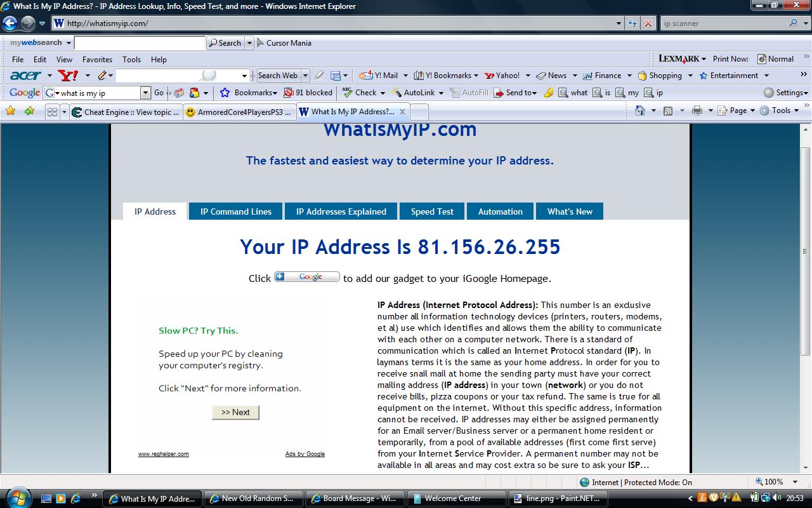Switch to the Cheat Engine browser tab
Screen dimensions: 812x508
pos(125,112)
